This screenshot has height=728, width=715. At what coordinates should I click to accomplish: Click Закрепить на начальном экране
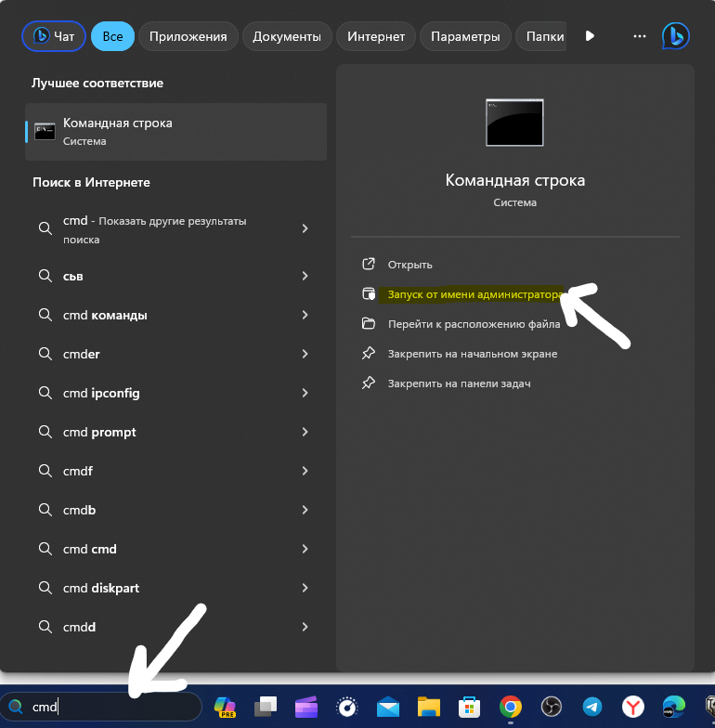click(x=473, y=354)
